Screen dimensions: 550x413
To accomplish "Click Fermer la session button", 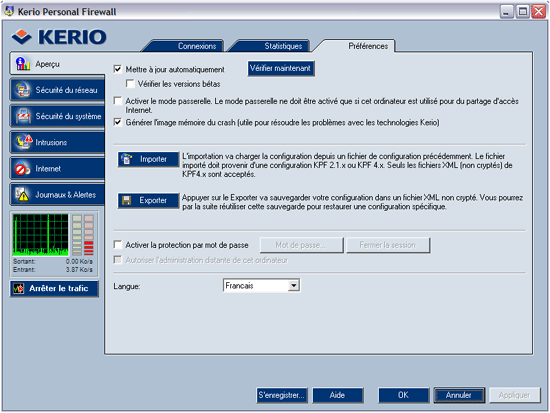I will pyautogui.click(x=388, y=245).
